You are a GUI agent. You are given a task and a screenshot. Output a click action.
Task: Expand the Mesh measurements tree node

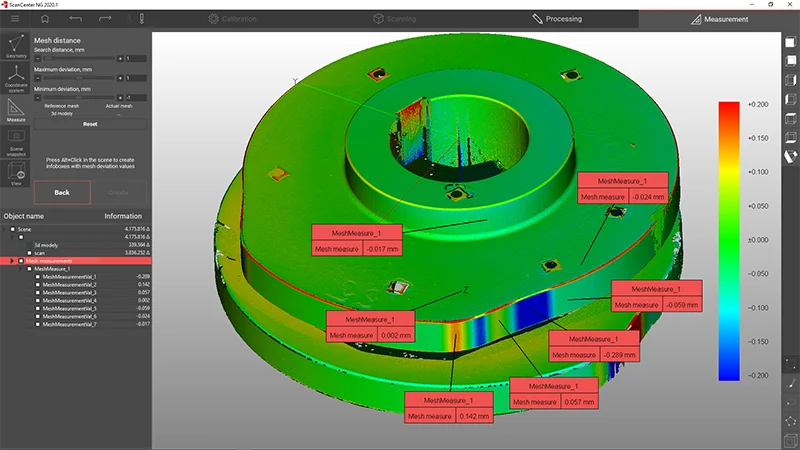[12, 261]
